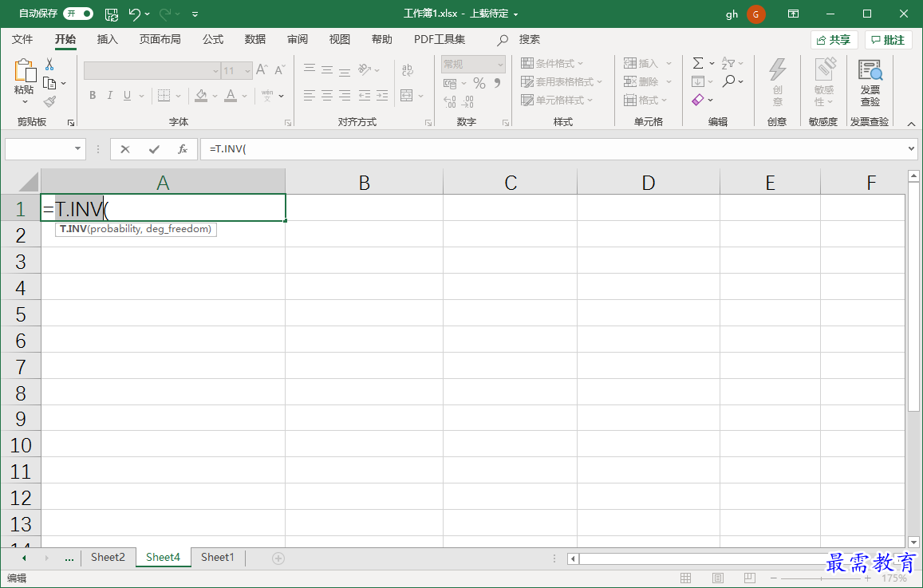This screenshot has width=923, height=588.
Task: Open 套用表格格式 table format menu
Action: click(x=562, y=82)
